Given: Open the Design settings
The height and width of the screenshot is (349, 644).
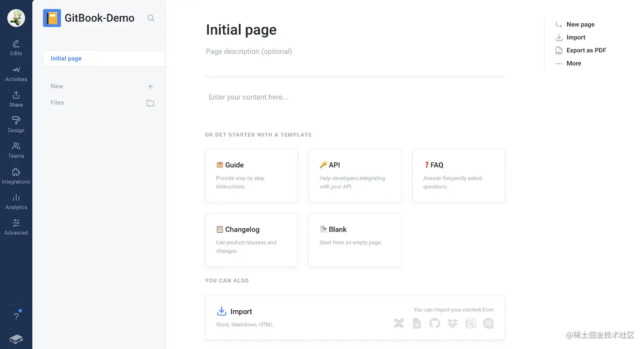Looking at the screenshot, I should click(x=16, y=125).
